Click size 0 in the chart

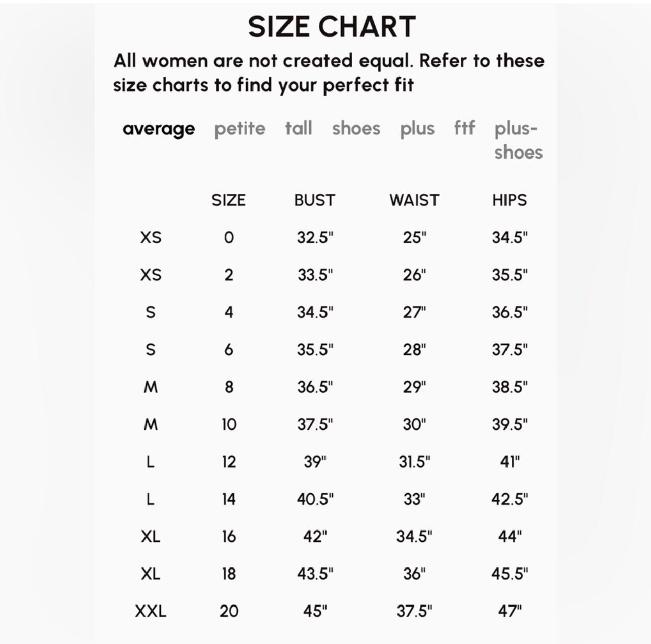[x=229, y=237]
